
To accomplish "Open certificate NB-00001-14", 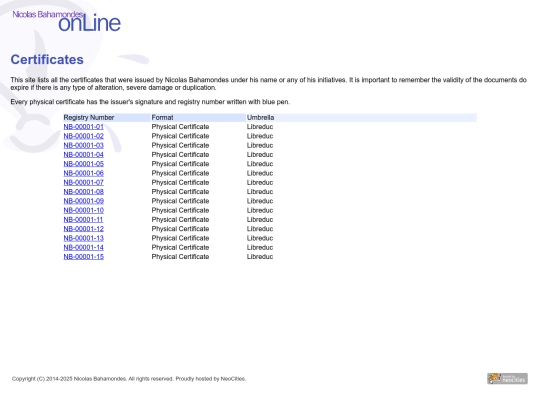I will point(84,248).
